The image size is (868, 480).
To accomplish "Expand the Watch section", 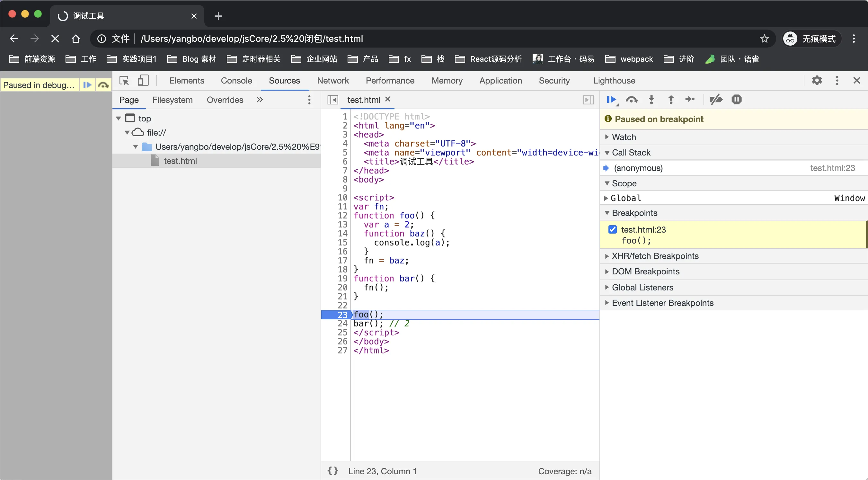I will point(607,137).
